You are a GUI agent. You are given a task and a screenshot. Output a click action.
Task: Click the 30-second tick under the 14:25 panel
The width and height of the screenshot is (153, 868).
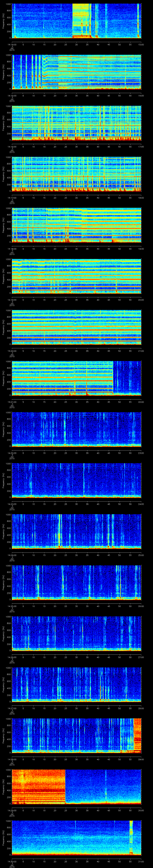tap(77, 606)
